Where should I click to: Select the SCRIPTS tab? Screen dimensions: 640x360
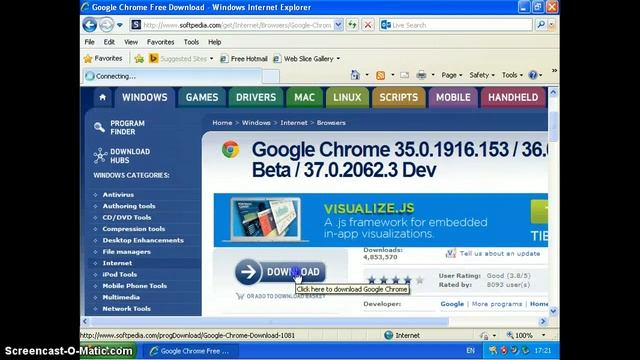[398, 98]
